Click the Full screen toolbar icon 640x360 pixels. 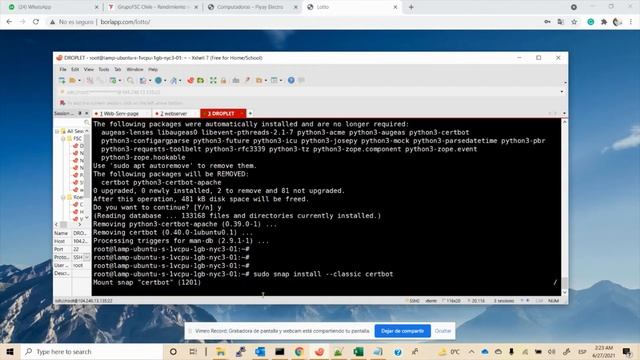[x=213, y=80]
